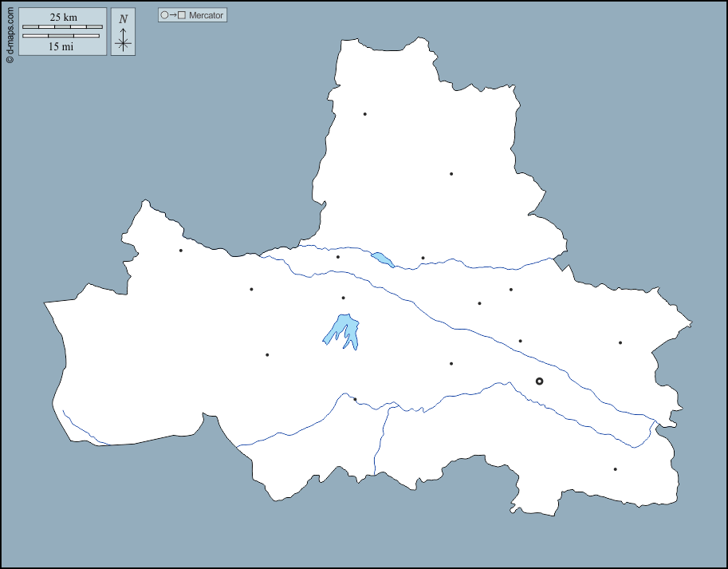Select the large central lake

(344, 330)
